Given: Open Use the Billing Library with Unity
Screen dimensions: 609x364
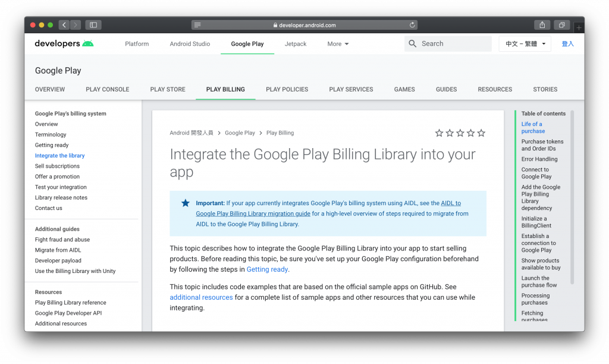Looking at the screenshot, I should (x=75, y=271).
